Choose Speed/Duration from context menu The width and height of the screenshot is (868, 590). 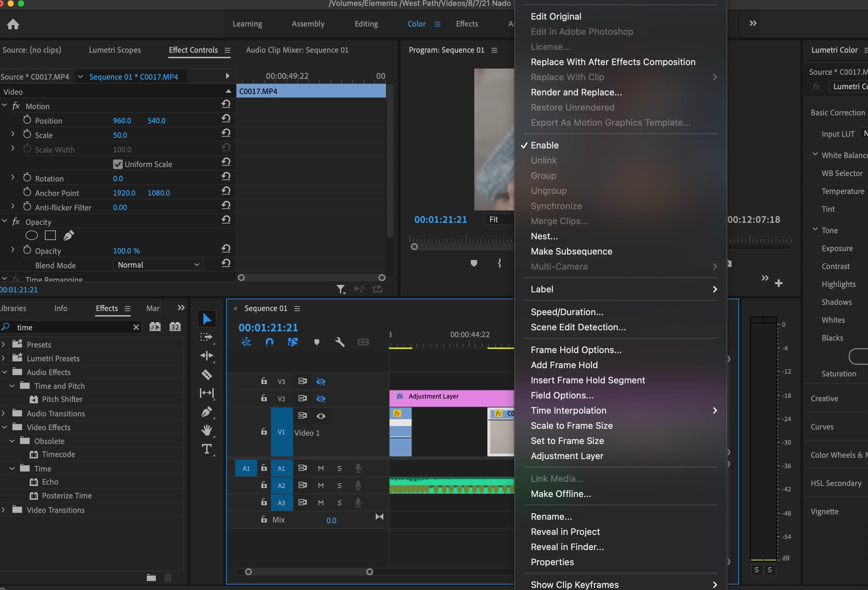tap(567, 312)
